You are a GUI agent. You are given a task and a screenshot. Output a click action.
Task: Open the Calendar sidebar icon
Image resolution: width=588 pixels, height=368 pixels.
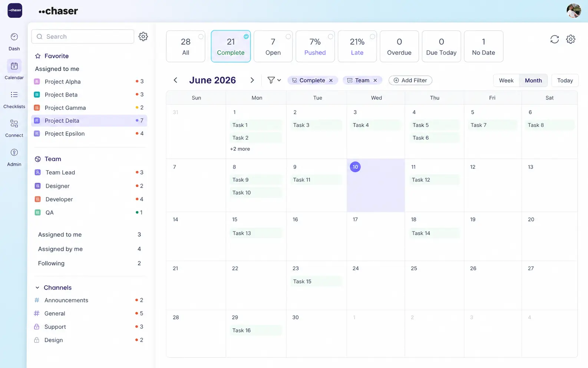pos(14,66)
